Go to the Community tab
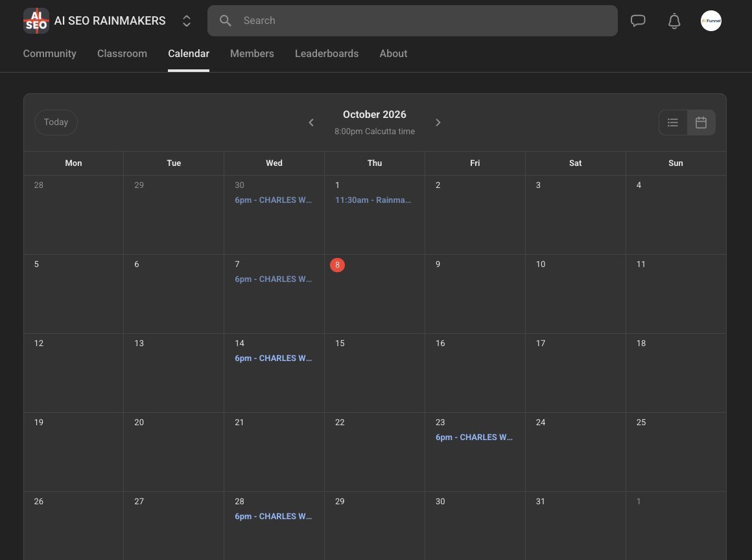This screenshot has width=752, height=560. (x=50, y=54)
